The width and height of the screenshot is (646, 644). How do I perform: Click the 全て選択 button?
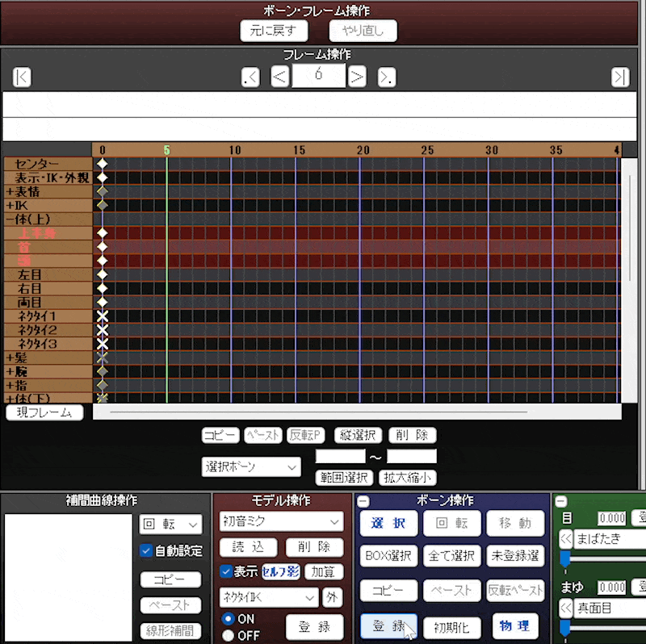[x=451, y=556]
